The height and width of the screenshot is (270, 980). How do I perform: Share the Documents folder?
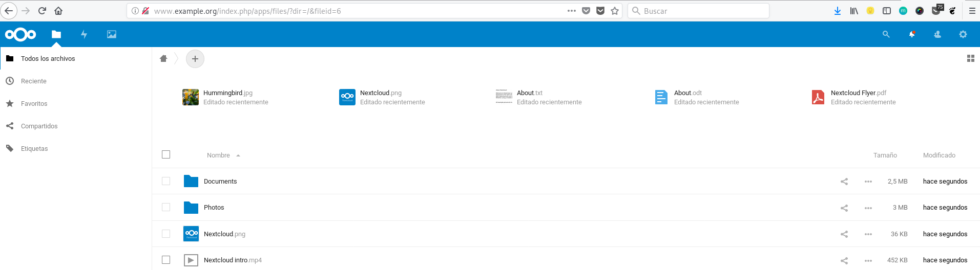[x=844, y=182]
